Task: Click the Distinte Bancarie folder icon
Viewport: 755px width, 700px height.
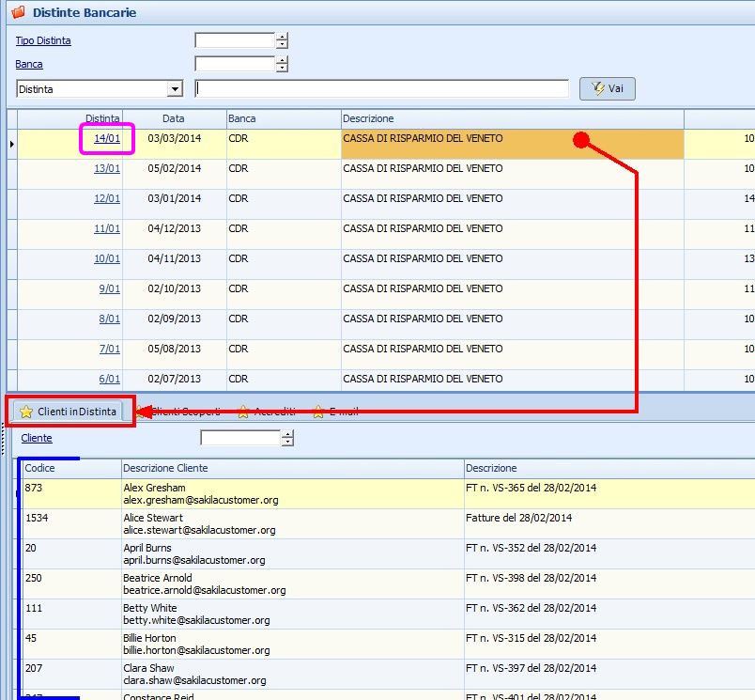Action: (17, 13)
